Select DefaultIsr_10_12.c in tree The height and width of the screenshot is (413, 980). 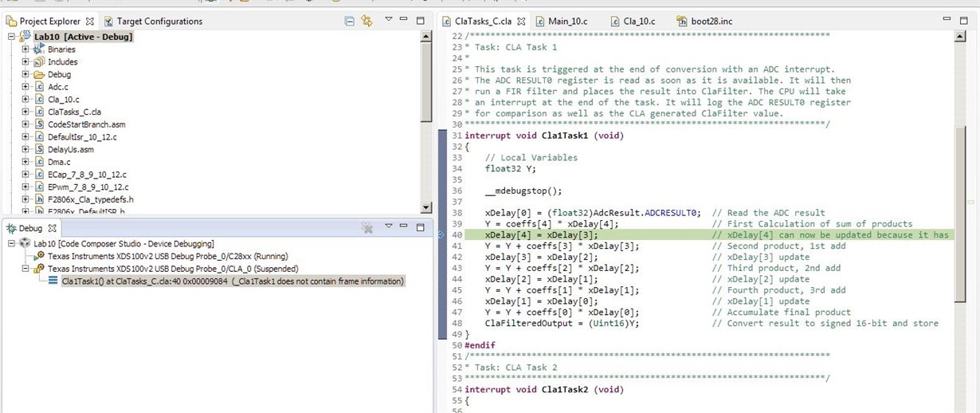[x=82, y=137]
